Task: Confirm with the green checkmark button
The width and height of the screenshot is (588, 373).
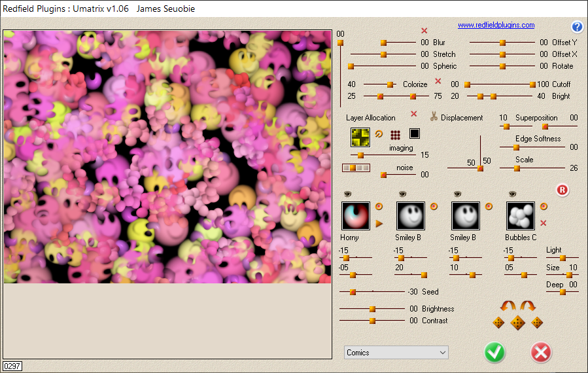Action: tap(495, 352)
